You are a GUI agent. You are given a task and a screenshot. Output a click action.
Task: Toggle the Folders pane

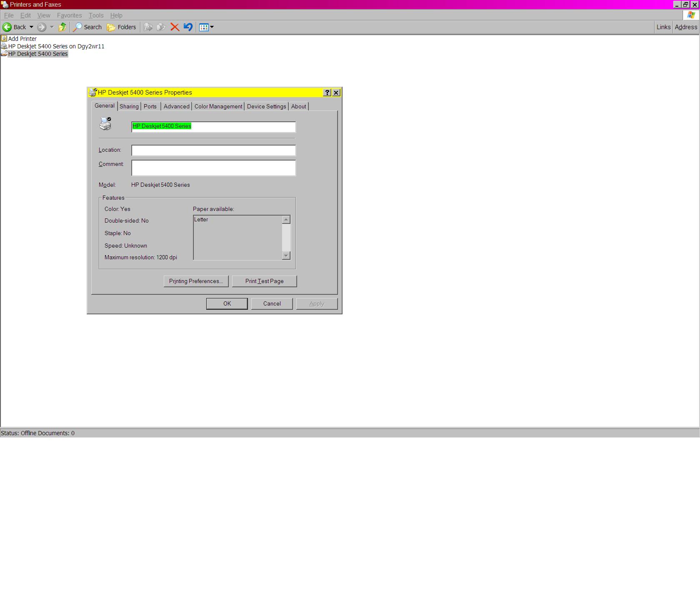(x=122, y=27)
